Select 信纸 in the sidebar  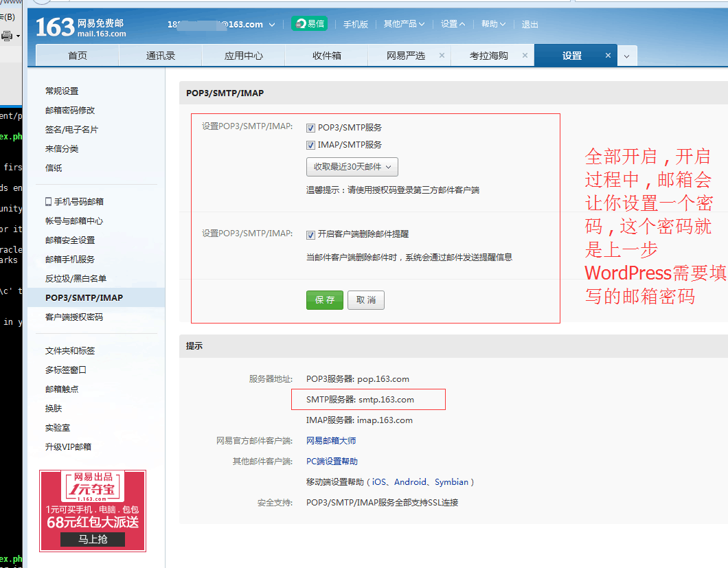click(54, 168)
